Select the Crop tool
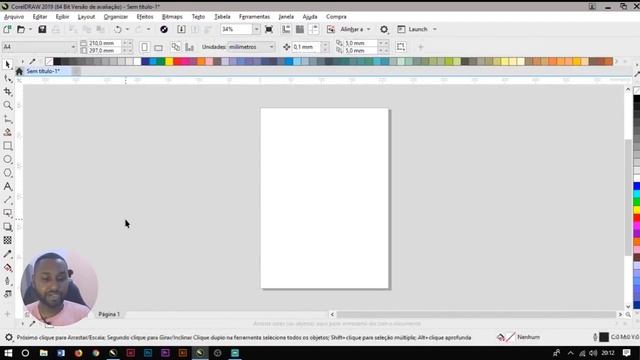 click(x=7, y=92)
